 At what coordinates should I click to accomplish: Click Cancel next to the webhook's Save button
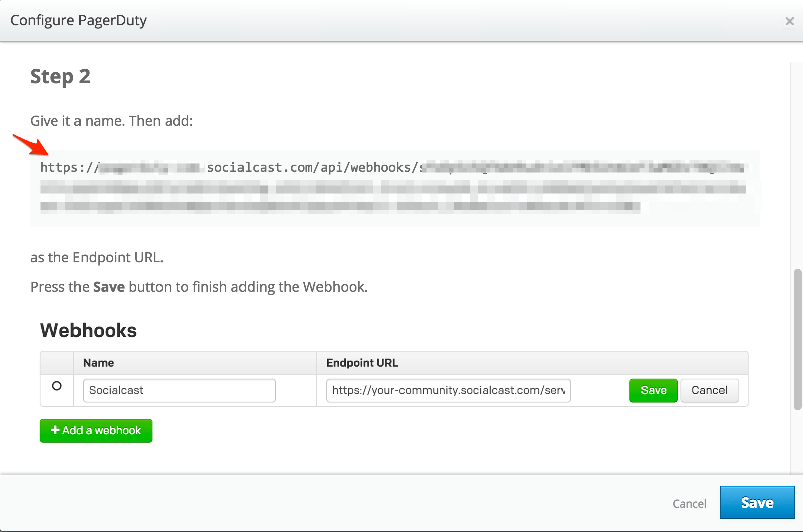[709, 390]
